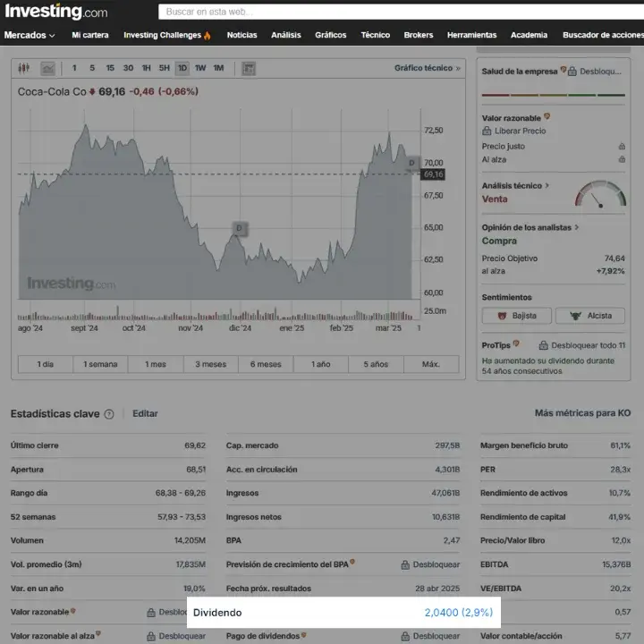This screenshot has width=644, height=644.
Task: Expand Opinión de los analistas section
Action: (x=530, y=227)
